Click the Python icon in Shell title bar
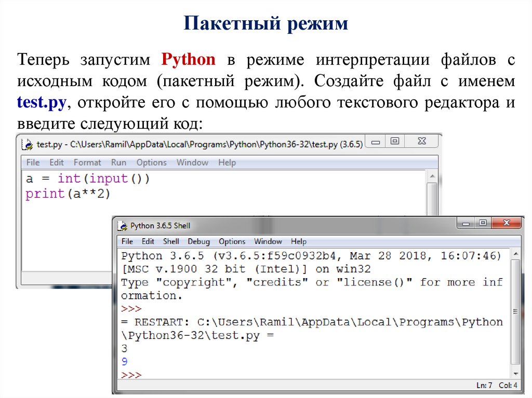Image resolution: width=532 pixels, height=398 pixels. click(123, 226)
